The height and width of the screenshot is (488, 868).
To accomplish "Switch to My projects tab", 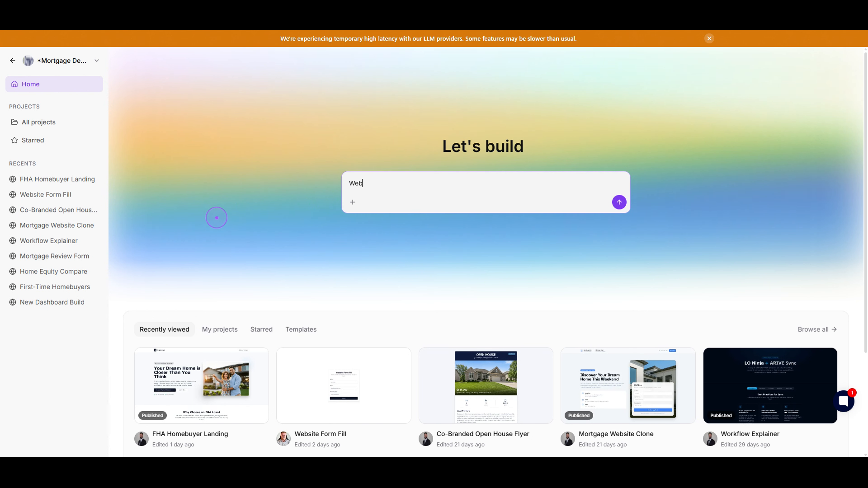I will pos(220,329).
